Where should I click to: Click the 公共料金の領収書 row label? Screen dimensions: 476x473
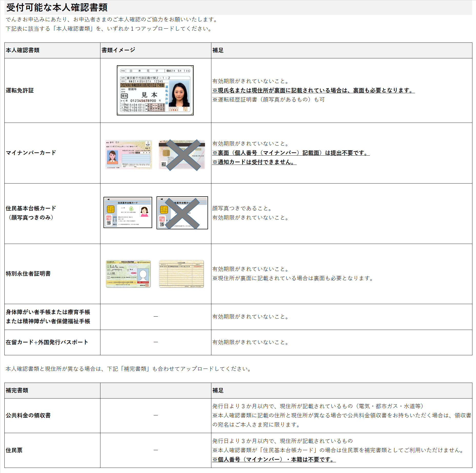[28, 415]
